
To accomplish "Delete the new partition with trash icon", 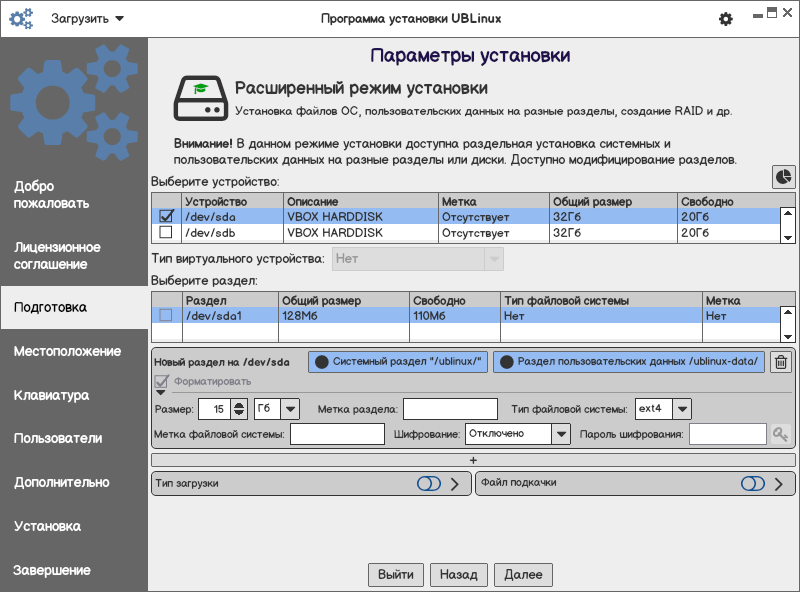I will 781,362.
